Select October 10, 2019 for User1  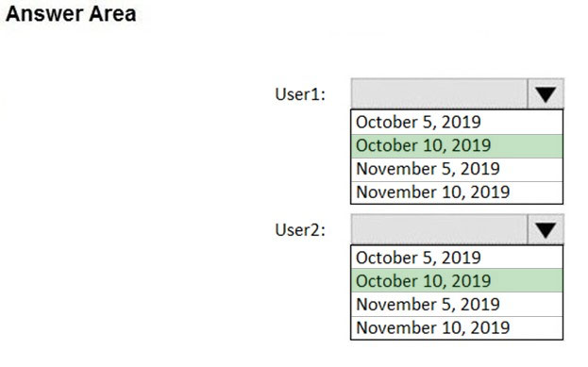(457, 146)
